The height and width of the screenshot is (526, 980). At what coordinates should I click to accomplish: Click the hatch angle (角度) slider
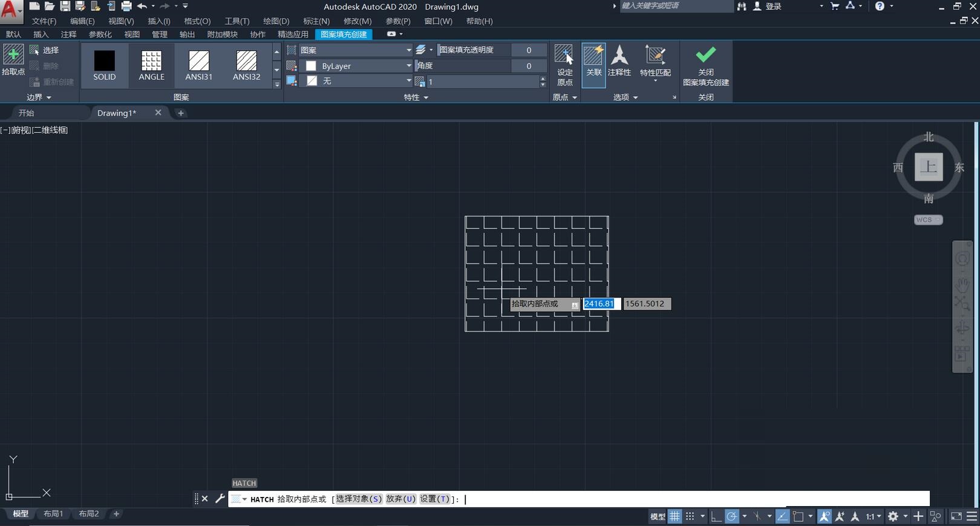463,66
